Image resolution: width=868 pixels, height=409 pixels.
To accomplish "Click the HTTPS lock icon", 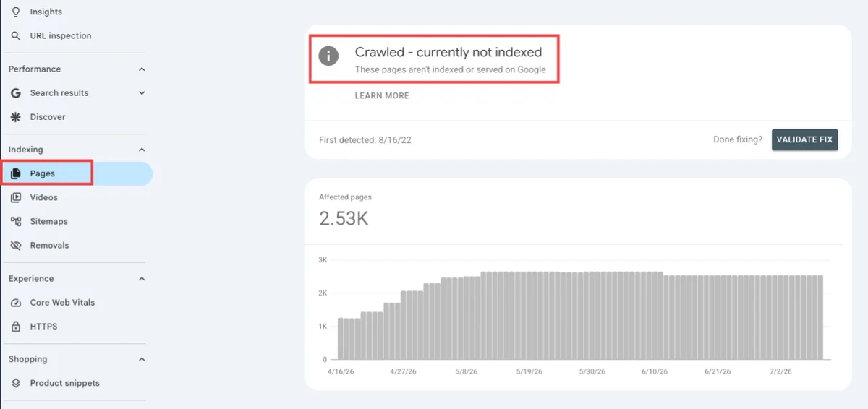I will click(16, 327).
